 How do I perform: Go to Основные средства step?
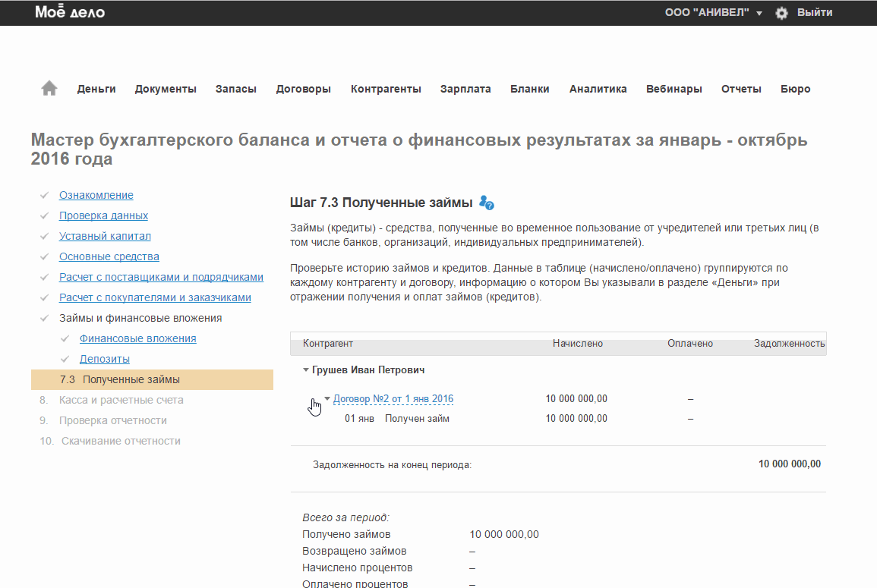coord(109,256)
